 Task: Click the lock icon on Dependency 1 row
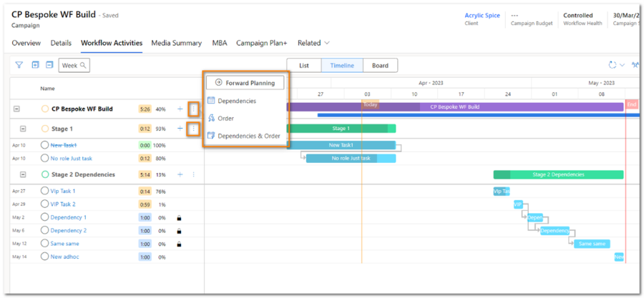tap(179, 217)
